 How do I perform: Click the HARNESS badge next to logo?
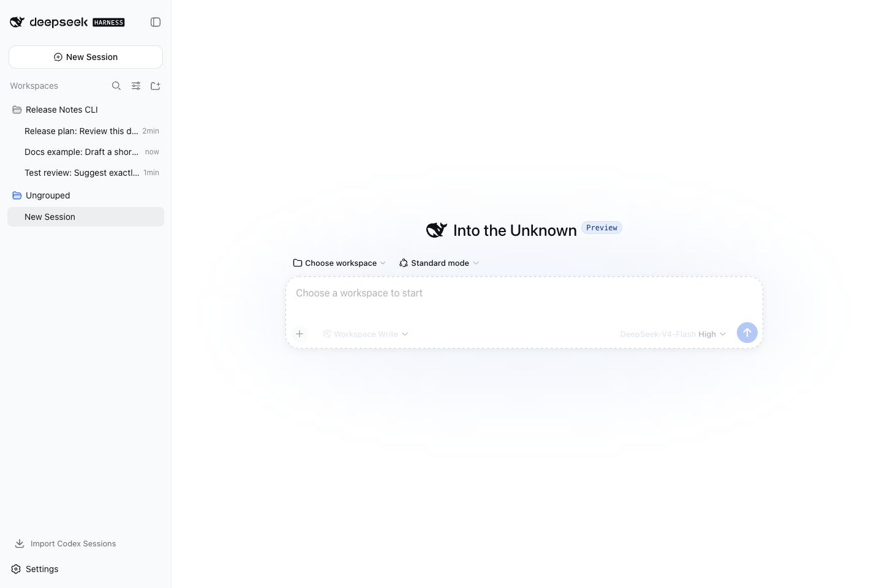pyautogui.click(x=108, y=23)
